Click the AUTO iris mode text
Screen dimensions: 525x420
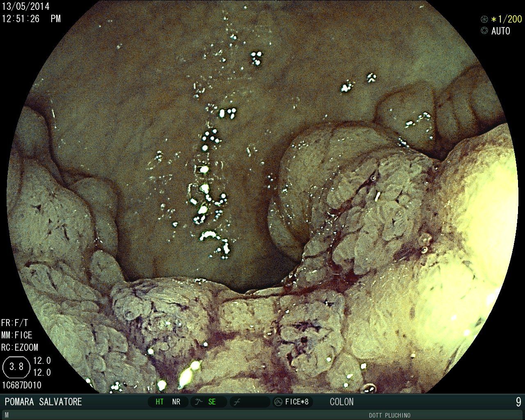501,31
